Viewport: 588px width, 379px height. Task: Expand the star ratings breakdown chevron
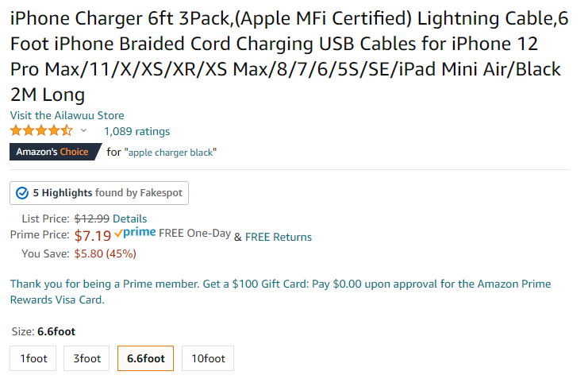point(83,131)
